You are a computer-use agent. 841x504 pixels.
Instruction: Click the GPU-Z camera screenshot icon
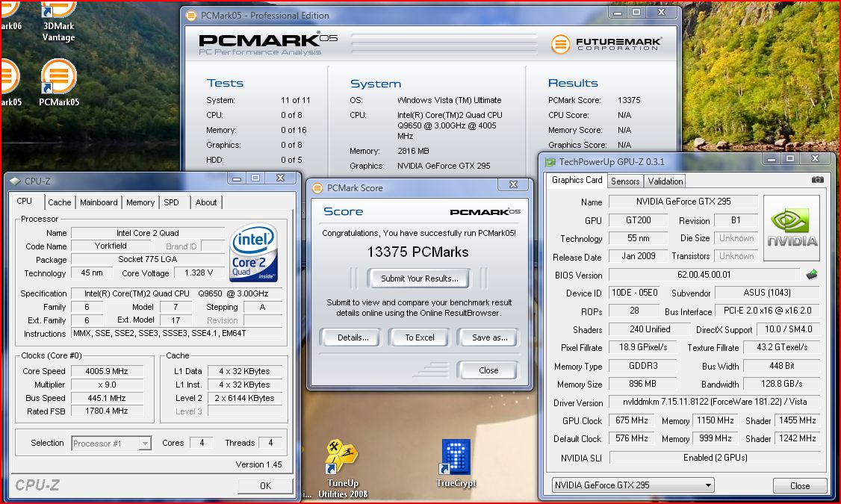[x=817, y=180]
